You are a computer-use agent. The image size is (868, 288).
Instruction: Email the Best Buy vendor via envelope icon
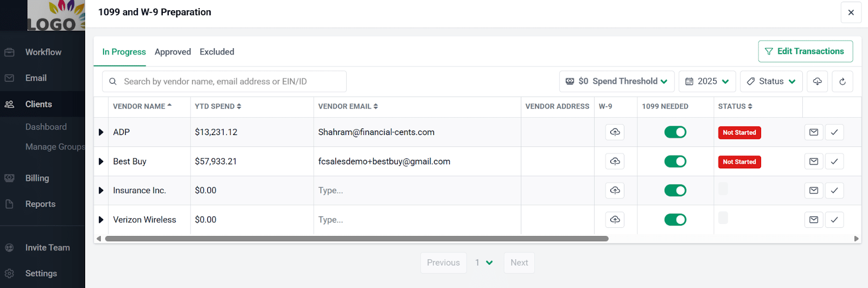click(814, 162)
